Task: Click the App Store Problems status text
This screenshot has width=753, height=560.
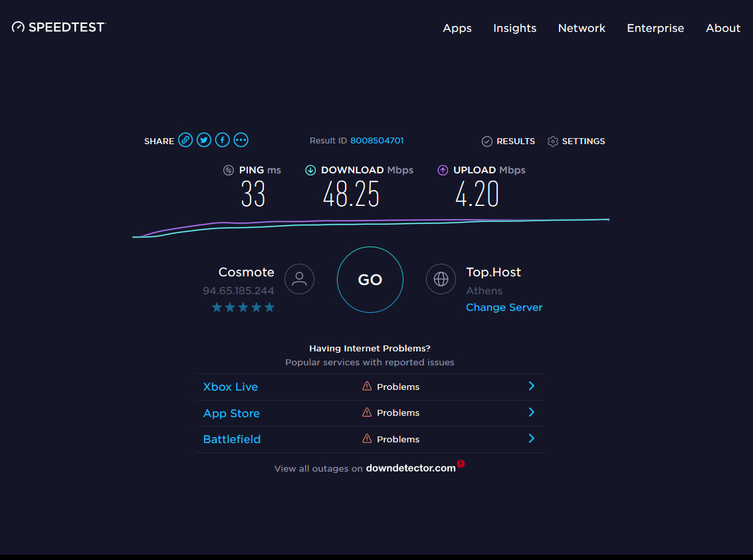Action: [x=398, y=413]
